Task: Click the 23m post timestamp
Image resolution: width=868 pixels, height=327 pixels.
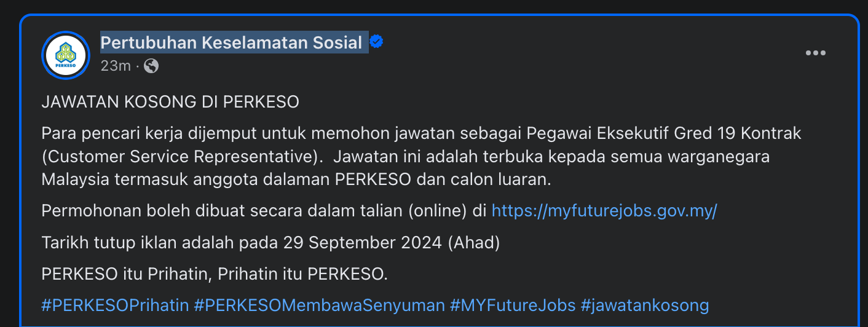Action: (x=116, y=66)
